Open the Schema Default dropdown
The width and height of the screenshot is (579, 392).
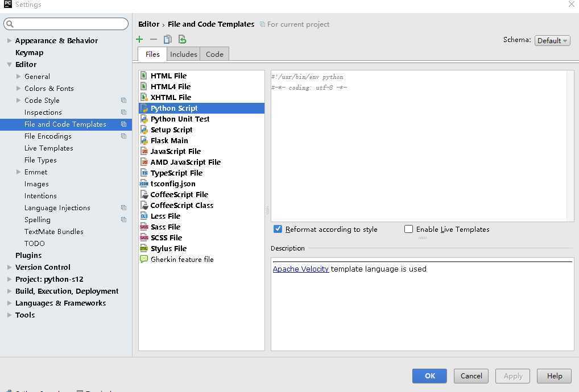552,40
